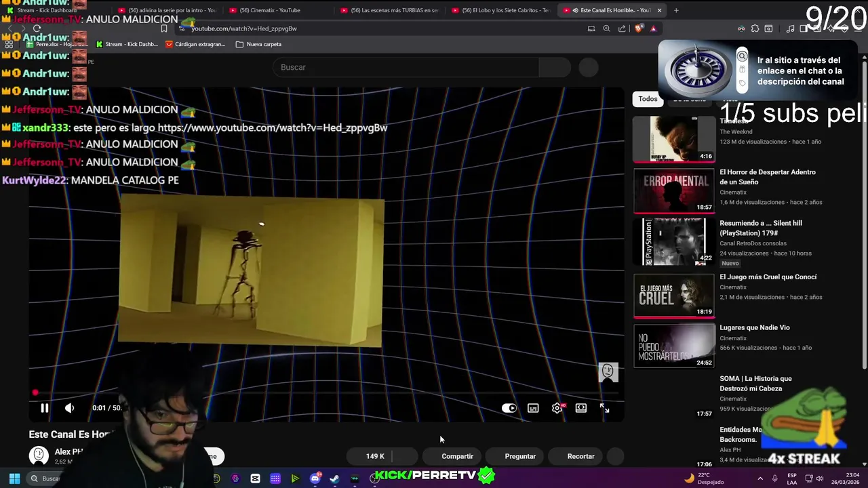Click the ESP LAA language indicator
This screenshot has width=868, height=488.
point(792,479)
